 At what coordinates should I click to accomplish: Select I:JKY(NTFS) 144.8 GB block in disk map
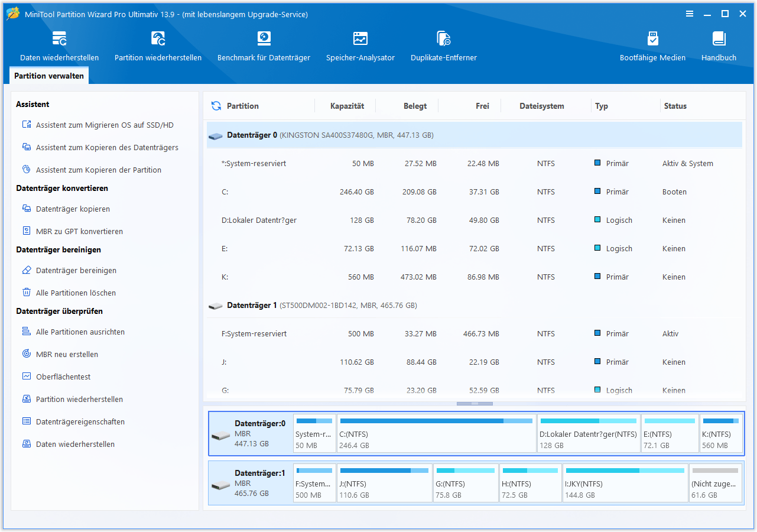click(x=625, y=483)
